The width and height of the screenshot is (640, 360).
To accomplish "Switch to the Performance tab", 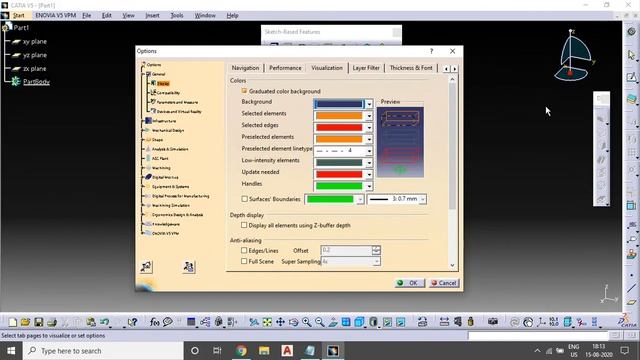I will click(285, 68).
